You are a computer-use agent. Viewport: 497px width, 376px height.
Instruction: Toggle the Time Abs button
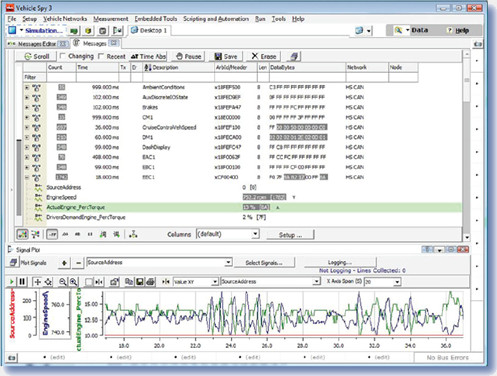tap(148, 56)
